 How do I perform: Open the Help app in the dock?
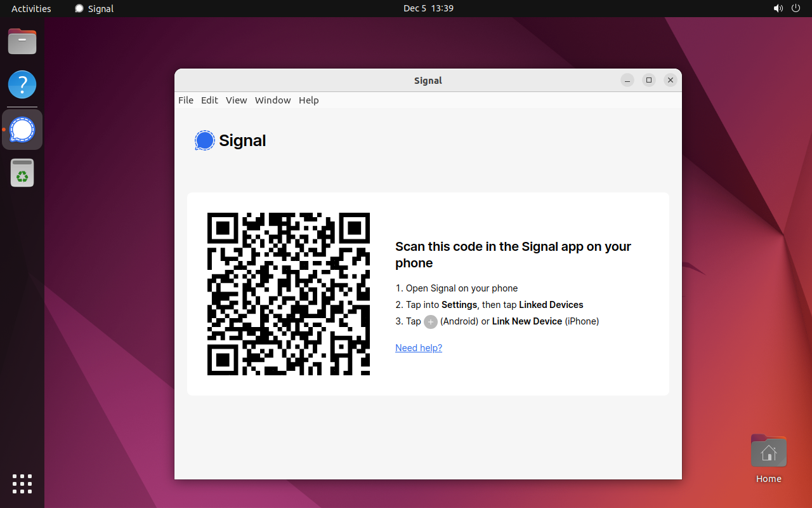point(22,84)
